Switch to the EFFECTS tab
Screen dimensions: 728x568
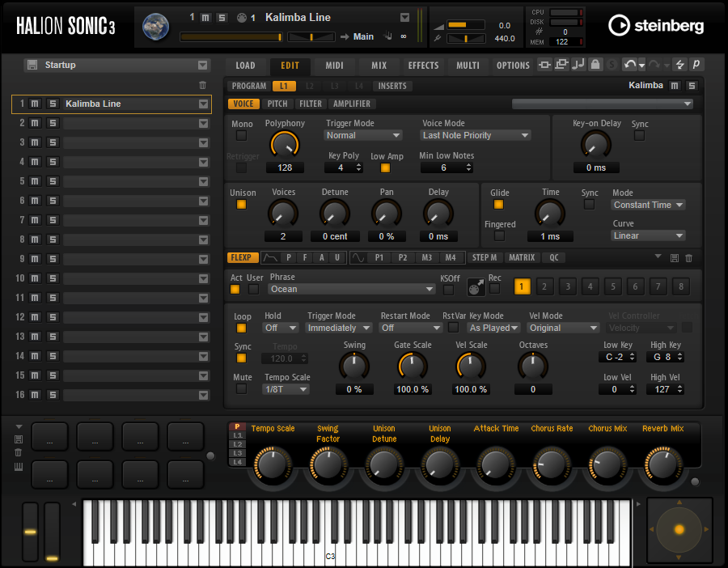423,66
